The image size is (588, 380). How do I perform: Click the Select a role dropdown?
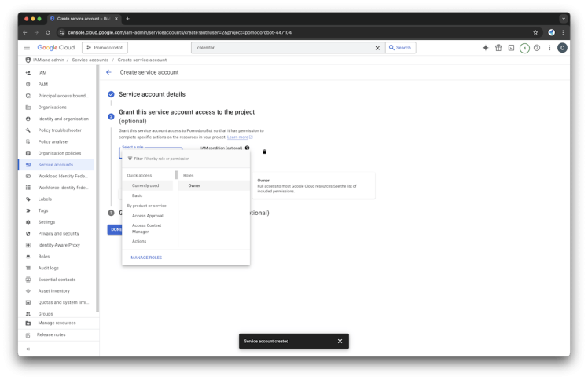pos(151,152)
